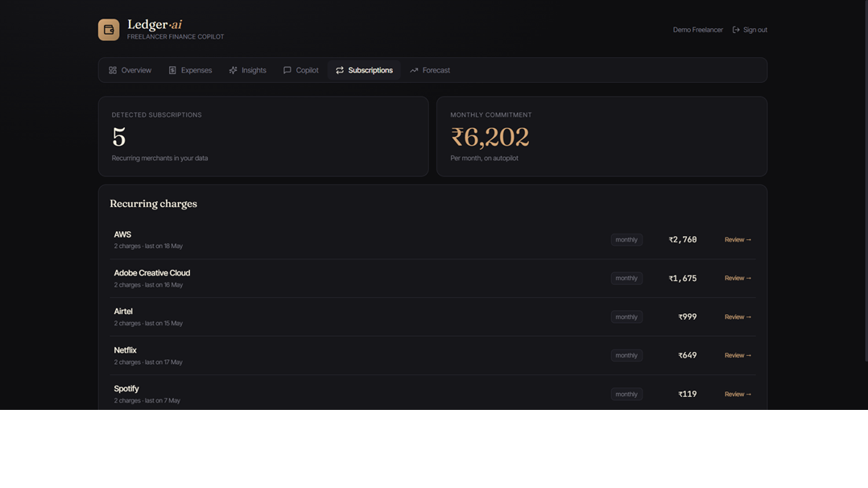Image resolution: width=868 pixels, height=488 pixels.
Task: Review the Adobe Creative Cloud subscription
Action: [738, 278]
